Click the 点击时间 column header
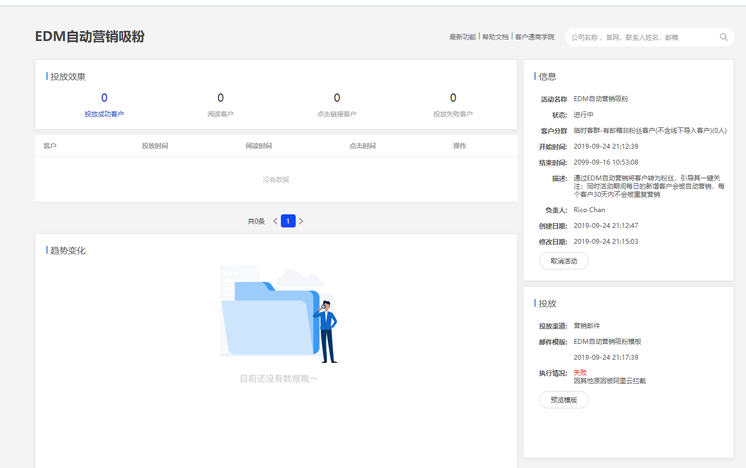746x468 pixels. 362,146
